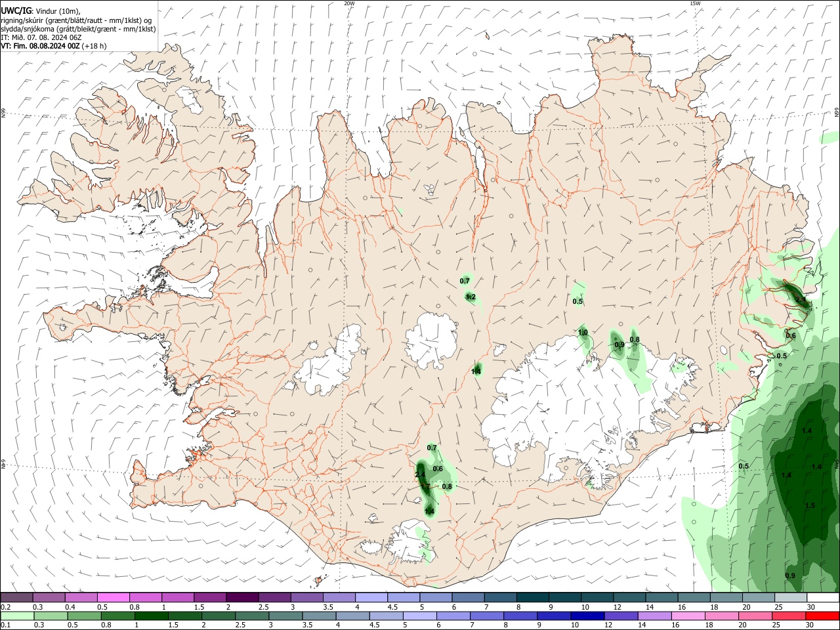Click the 1.5 value in the offshore rain band
Screen dimensions: 840x630
(x=810, y=506)
